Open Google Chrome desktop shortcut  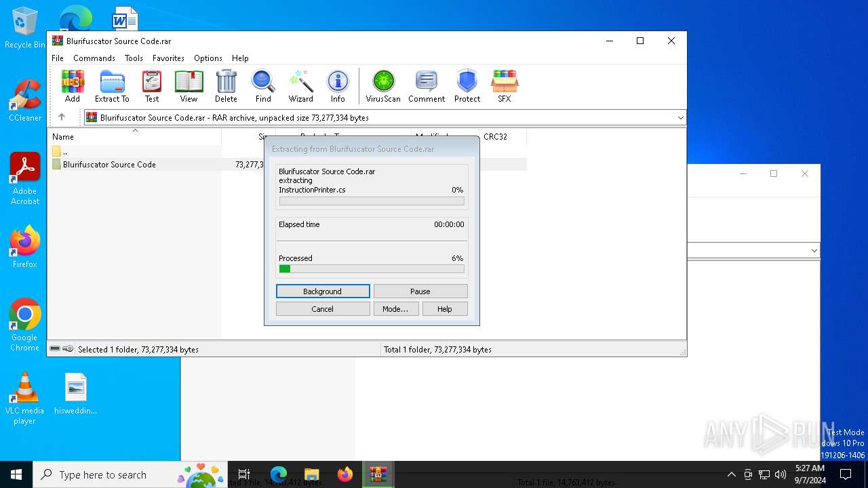25,325
